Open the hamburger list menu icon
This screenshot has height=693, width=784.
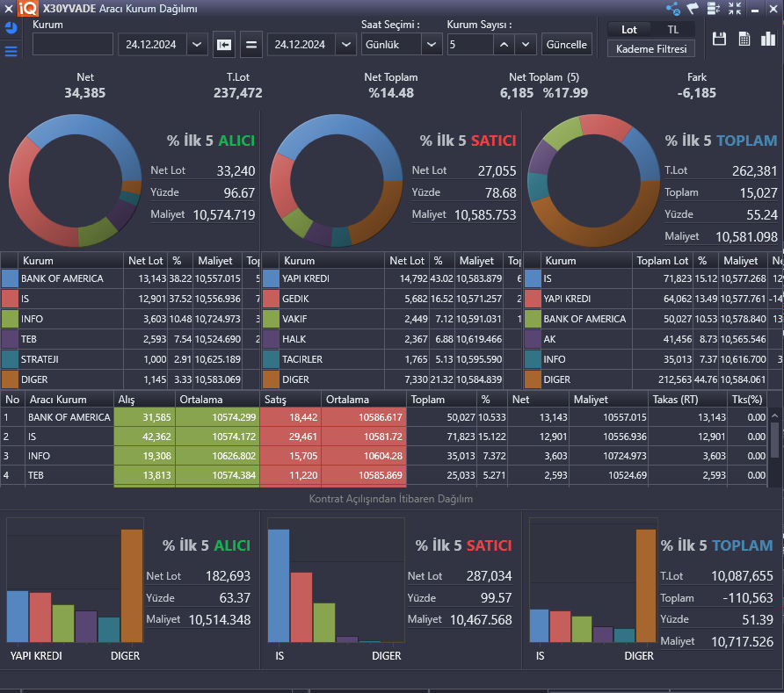pos(11,51)
